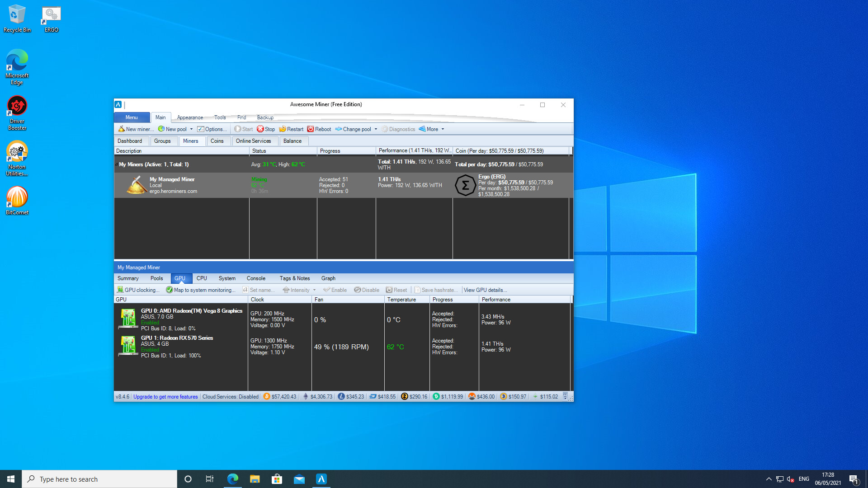
Task: Switch to the Tools ribbon tab
Action: coord(220,117)
